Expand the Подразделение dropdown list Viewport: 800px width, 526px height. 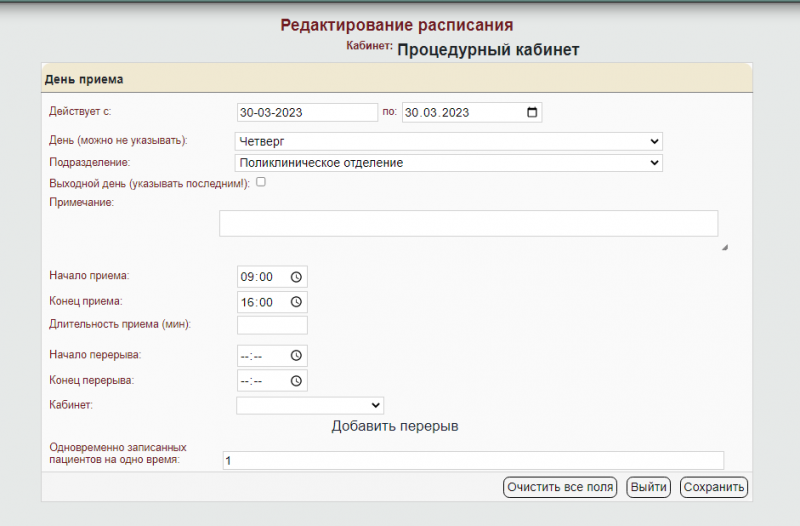(x=448, y=162)
